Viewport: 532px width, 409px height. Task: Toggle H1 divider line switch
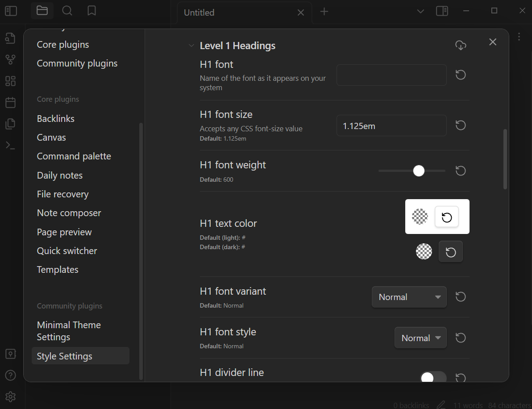(433, 377)
